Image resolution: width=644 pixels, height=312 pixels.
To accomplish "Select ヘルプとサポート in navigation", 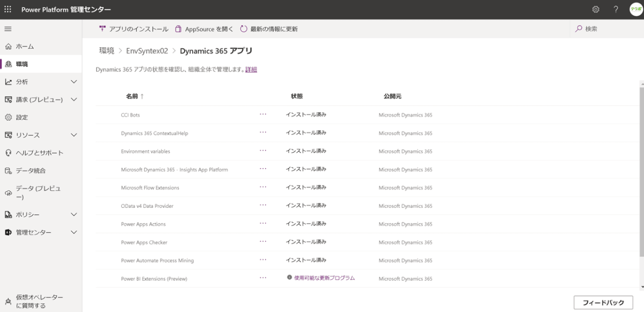I will pos(41,153).
